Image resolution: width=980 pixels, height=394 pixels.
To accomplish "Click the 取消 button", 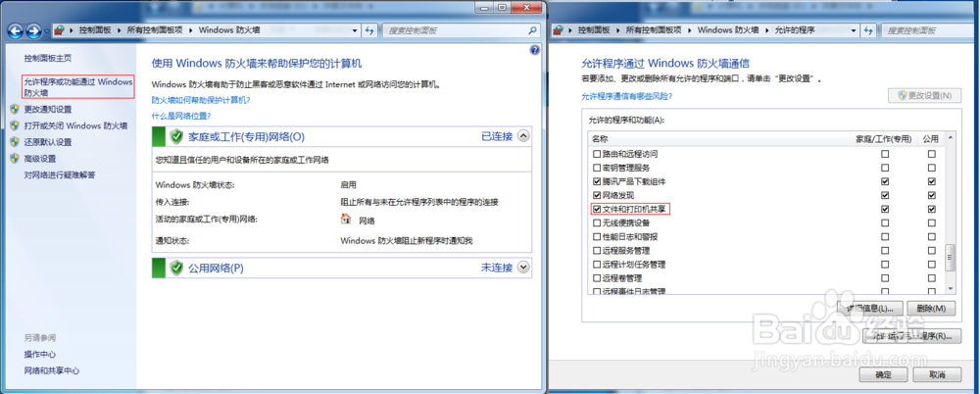I will (x=937, y=374).
